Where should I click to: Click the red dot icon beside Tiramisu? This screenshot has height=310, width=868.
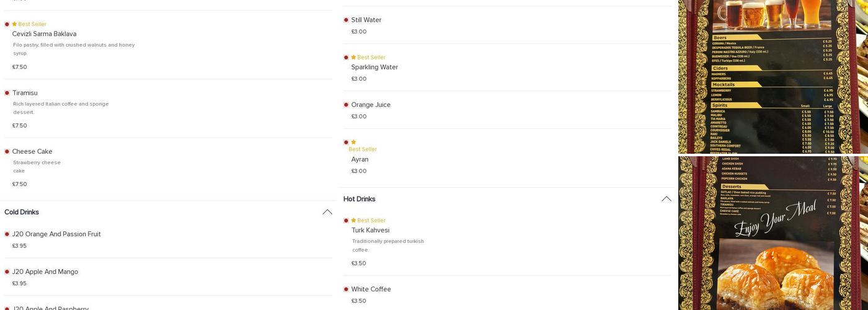click(7, 93)
